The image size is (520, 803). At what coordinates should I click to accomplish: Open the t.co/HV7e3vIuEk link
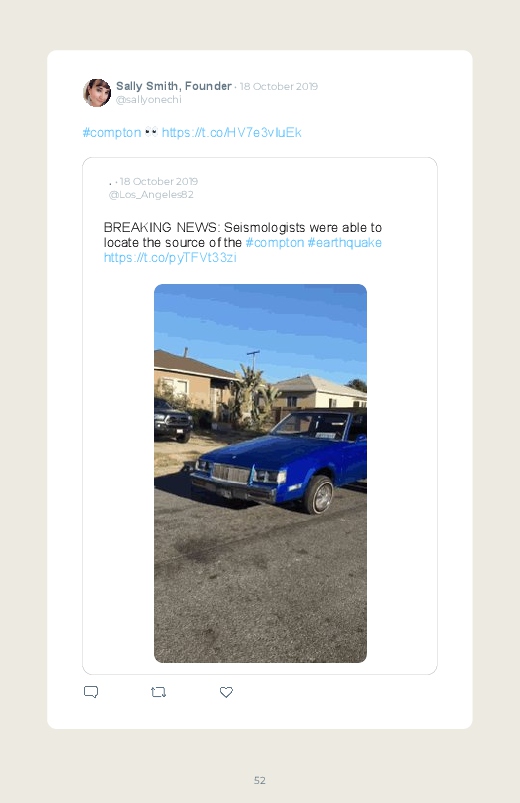(232, 133)
